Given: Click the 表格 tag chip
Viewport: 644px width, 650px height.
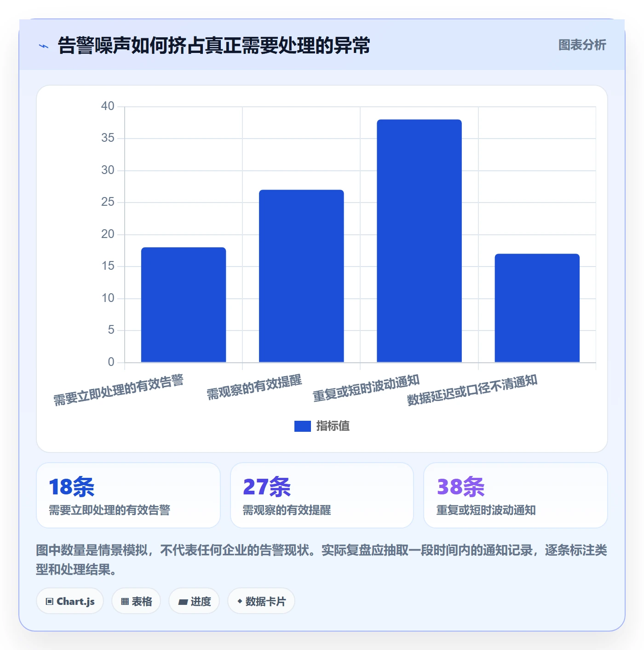Looking at the screenshot, I should pyautogui.click(x=136, y=601).
